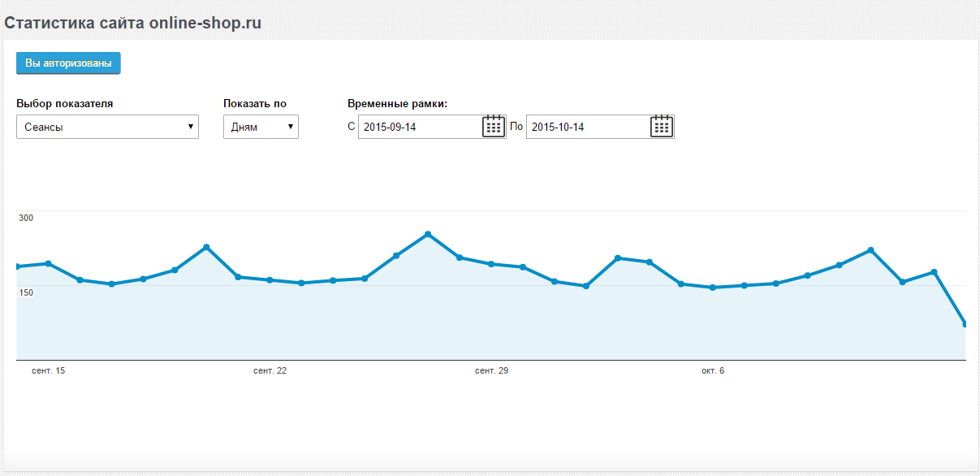Click the сент. 29 axis label

(x=491, y=370)
